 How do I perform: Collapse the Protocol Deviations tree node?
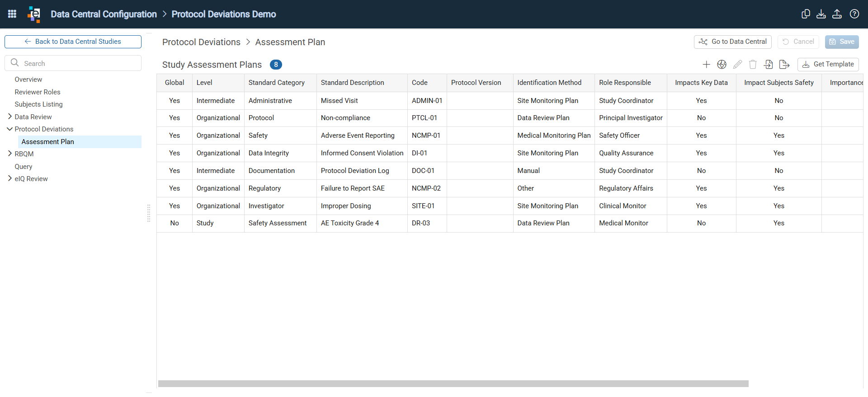click(10, 129)
